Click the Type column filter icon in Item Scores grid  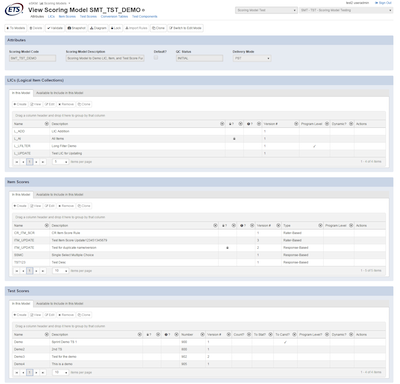(x=320, y=226)
